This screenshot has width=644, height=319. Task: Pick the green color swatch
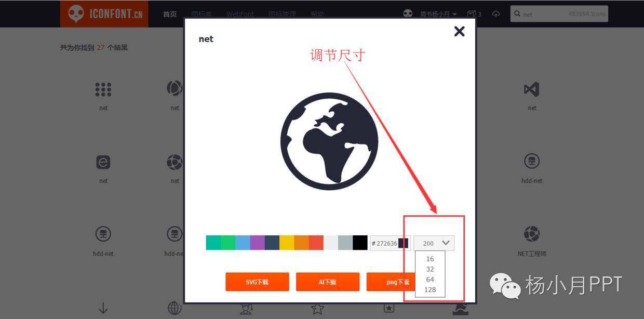[x=228, y=243]
